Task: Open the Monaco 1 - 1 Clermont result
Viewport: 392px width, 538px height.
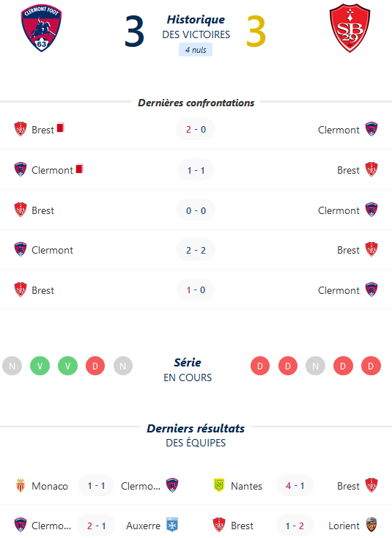Action: tap(96, 485)
